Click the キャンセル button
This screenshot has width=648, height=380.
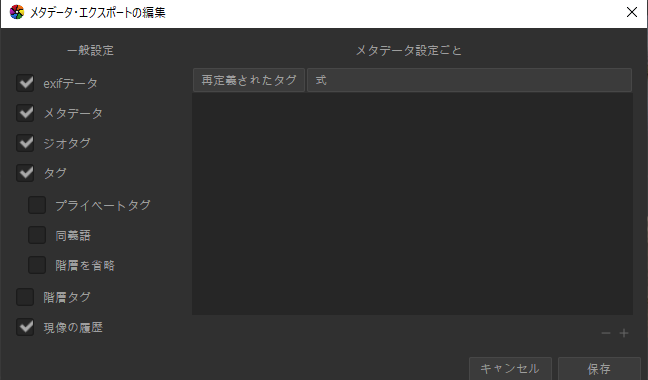click(510, 368)
